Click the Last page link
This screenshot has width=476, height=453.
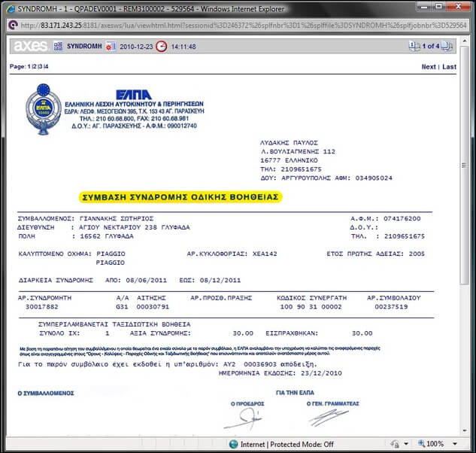tap(449, 67)
